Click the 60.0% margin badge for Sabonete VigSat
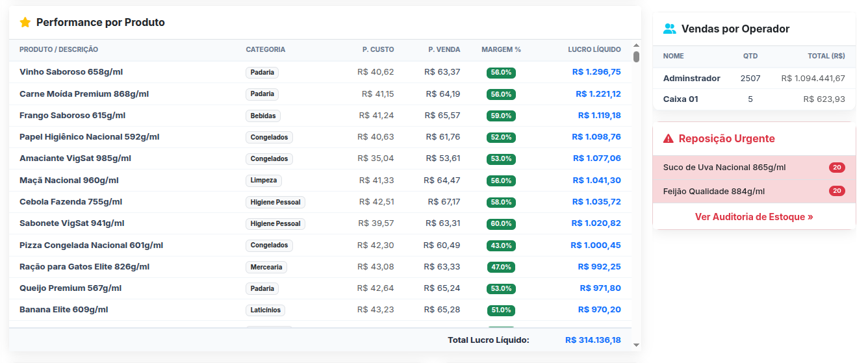Screen dimensions: 868x363 (x=501, y=223)
